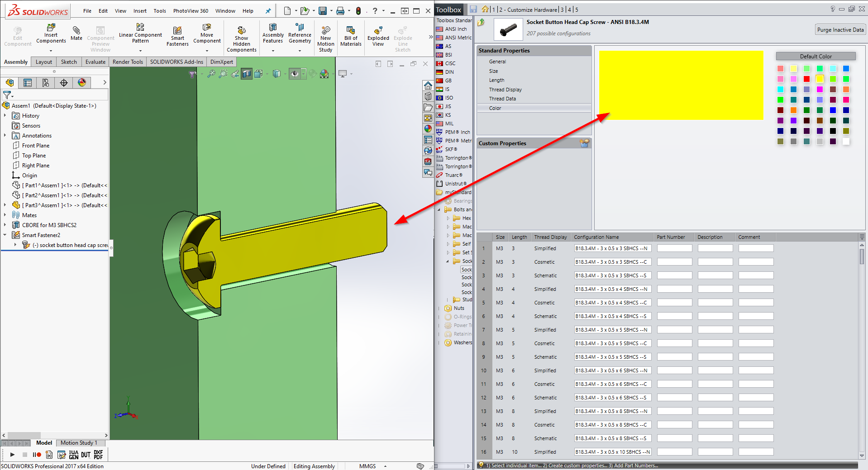Click the Print icon in SOLIDWORKS toolbar
This screenshot has width=868, height=470.
tap(340, 11)
